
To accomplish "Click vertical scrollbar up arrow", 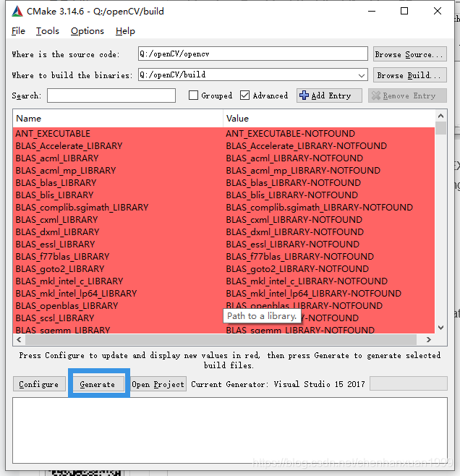I will point(441,116).
